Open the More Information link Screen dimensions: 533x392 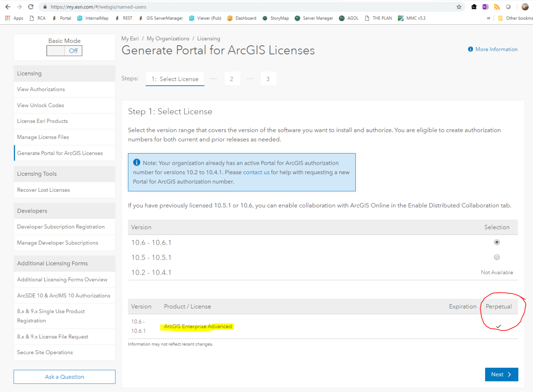[496, 49]
